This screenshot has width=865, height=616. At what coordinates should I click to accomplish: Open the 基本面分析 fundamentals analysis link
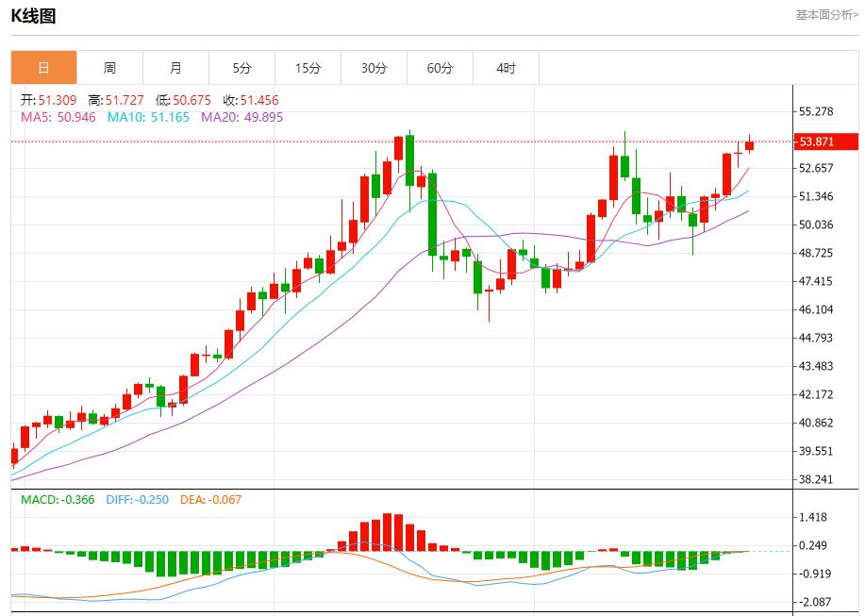825,13
